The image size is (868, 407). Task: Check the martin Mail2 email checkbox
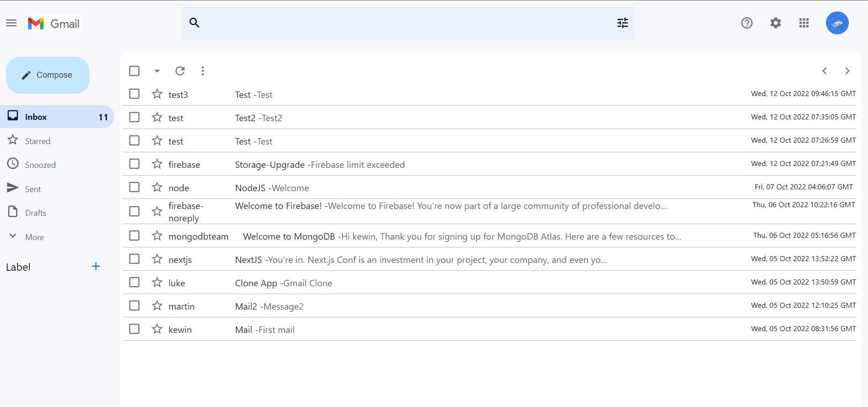pyautogui.click(x=134, y=306)
